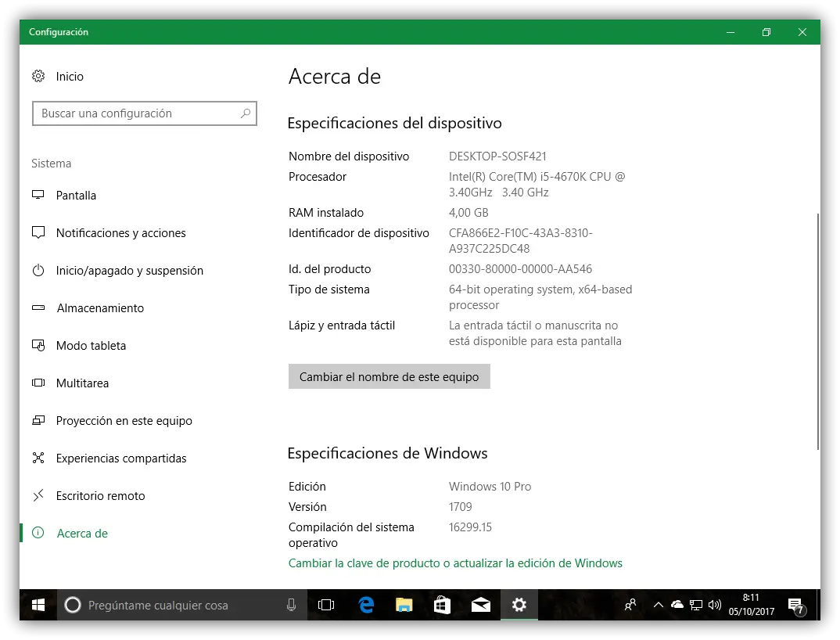Open Task View in the taskbar
This screenshot has width=840, height=640.
click(x=325, y=605)
